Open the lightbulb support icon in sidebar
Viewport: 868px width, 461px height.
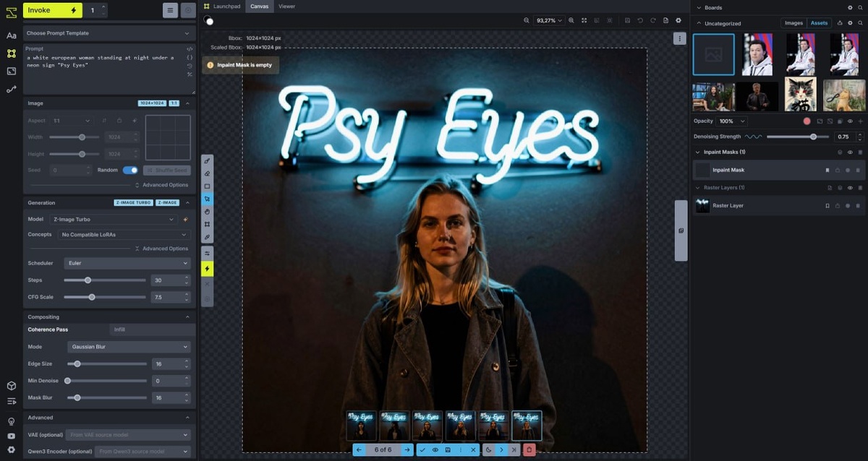click(x=11, y=421)
